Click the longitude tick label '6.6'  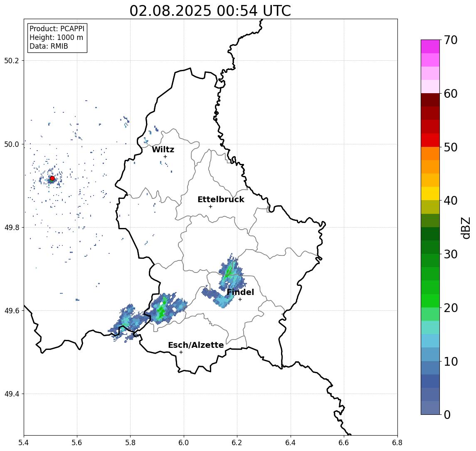pos(344,443)
